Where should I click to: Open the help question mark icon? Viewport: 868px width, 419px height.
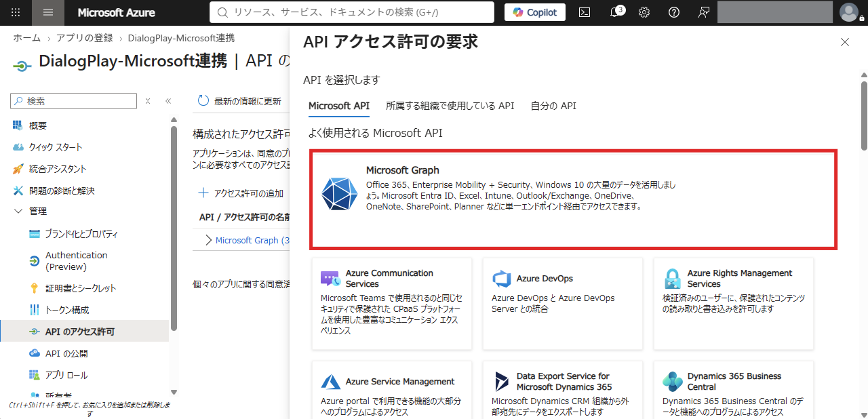[x=674, y=12]
